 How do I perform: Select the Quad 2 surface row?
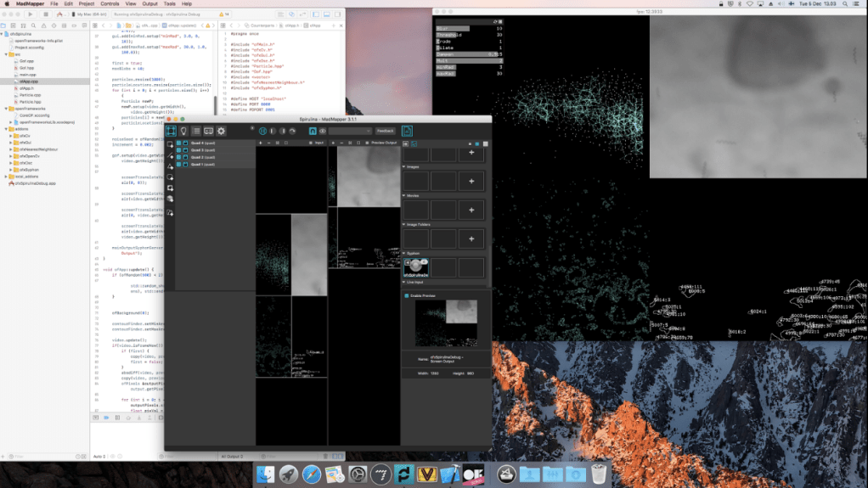tap(216, 157)
